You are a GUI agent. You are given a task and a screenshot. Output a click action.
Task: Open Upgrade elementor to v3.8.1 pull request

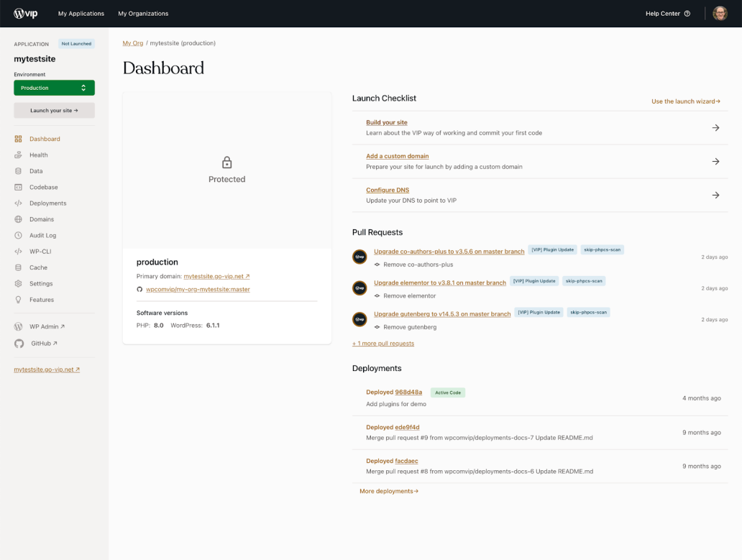(x=439, y=283)
